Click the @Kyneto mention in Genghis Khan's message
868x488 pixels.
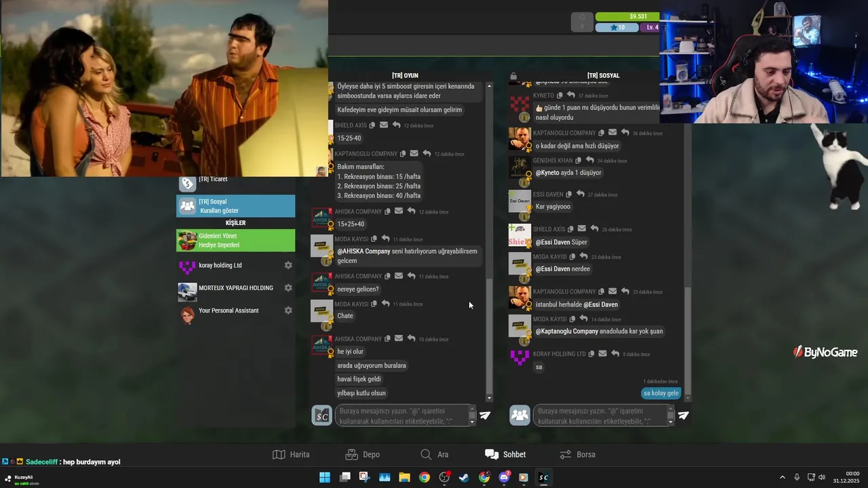click(547, 173)
